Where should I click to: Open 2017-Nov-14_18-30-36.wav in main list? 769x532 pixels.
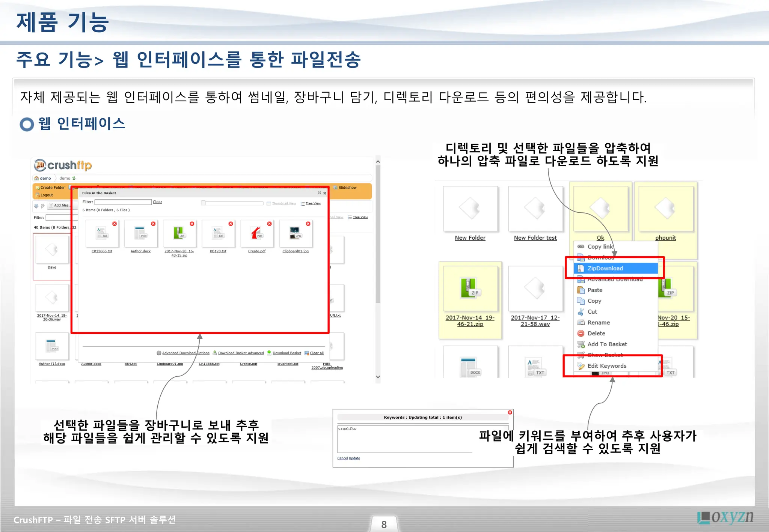52,317
